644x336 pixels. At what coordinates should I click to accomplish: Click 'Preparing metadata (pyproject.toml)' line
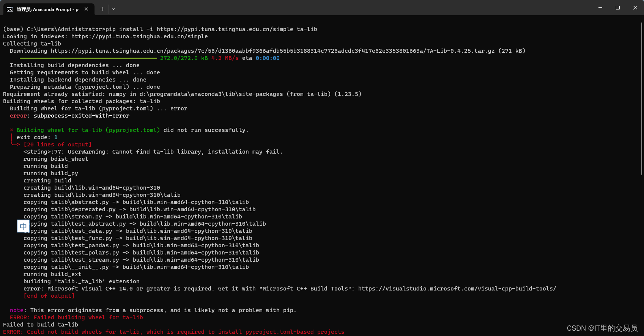pos(85,87)
